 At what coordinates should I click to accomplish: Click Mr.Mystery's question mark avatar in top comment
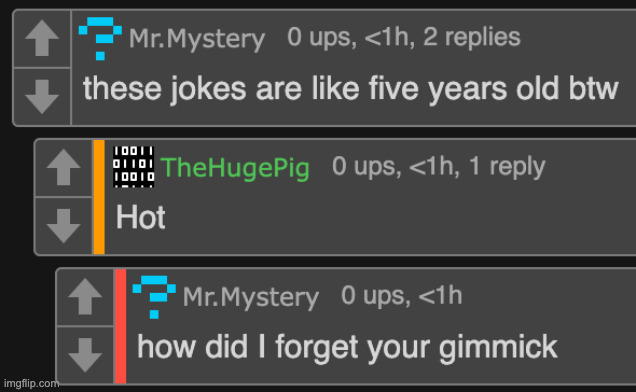[100, 38]
